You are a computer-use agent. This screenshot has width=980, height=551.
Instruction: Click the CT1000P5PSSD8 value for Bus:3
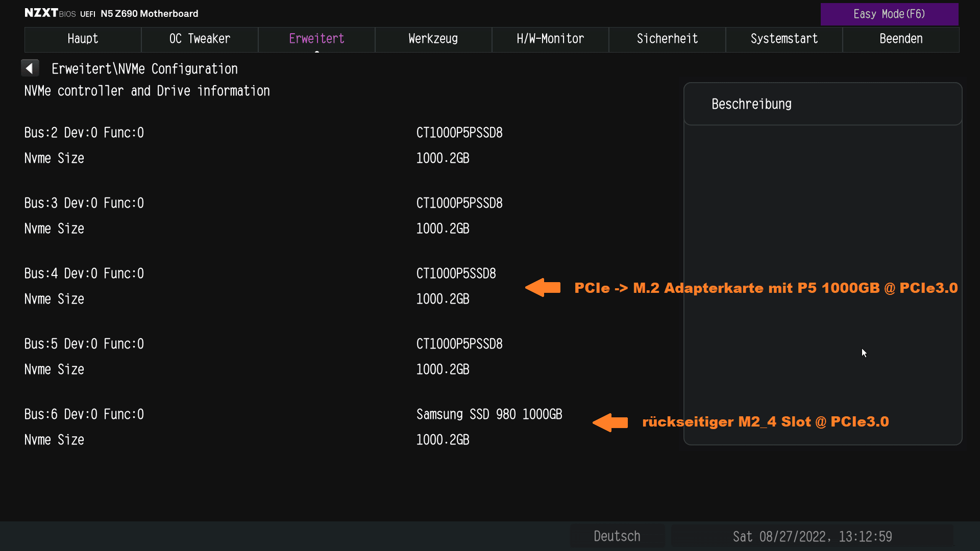[x=459, y=203]
